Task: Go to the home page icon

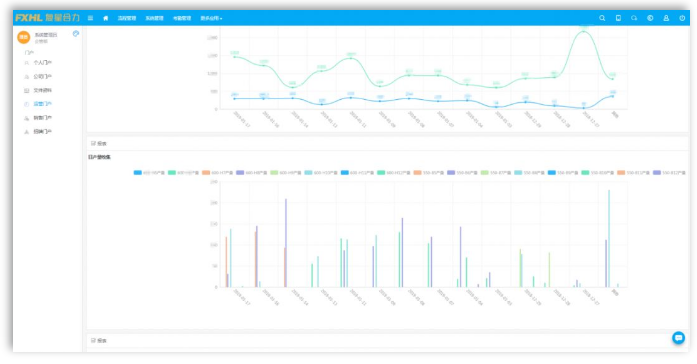Action: tap(105, 18)
